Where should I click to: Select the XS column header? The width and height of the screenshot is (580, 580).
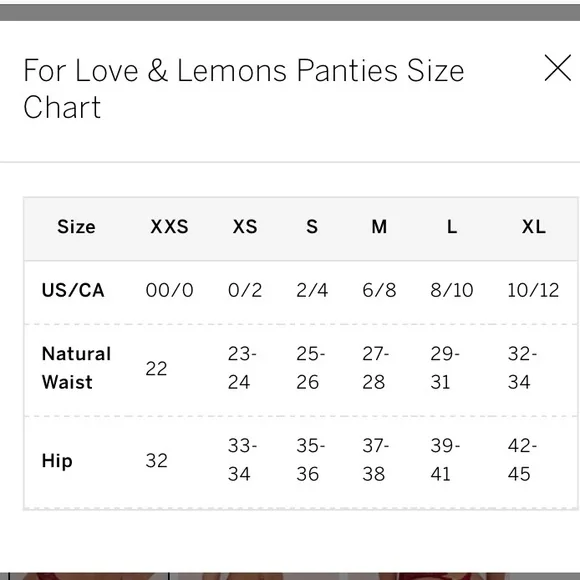tap(245, 226)
